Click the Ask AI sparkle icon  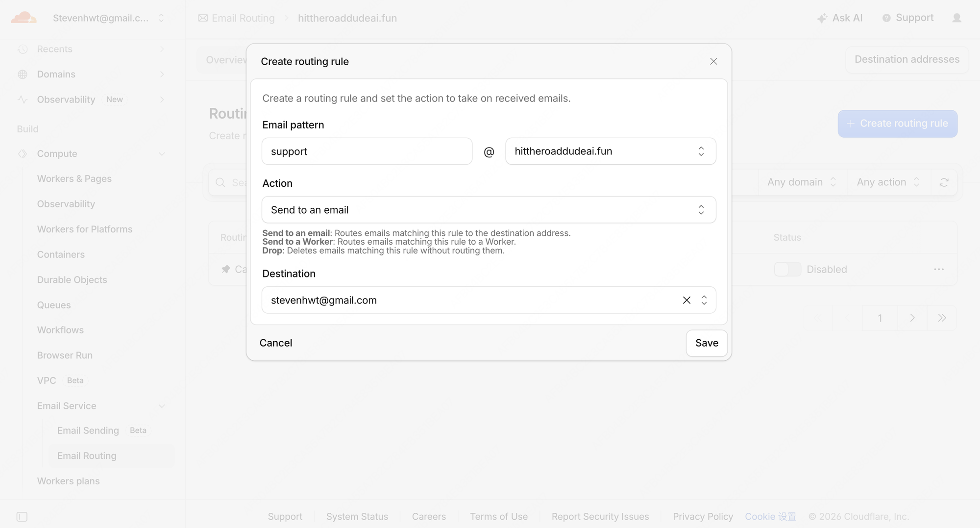822,18
